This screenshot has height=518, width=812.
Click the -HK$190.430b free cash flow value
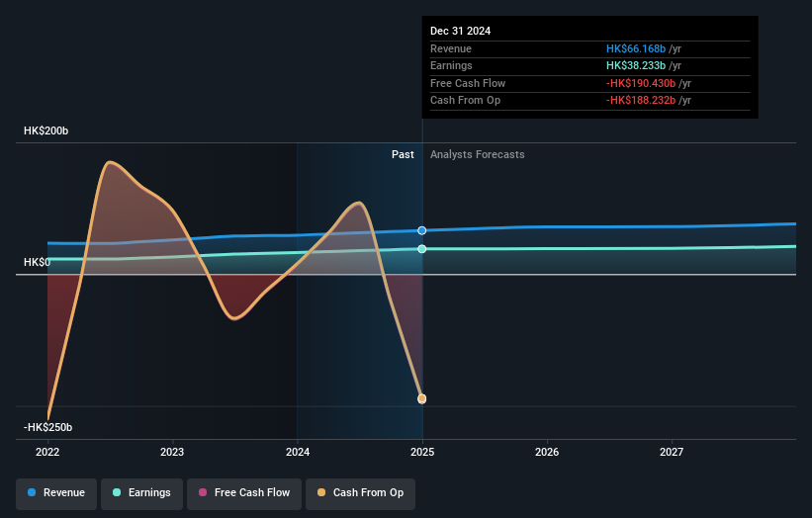(x=641, y=83)
